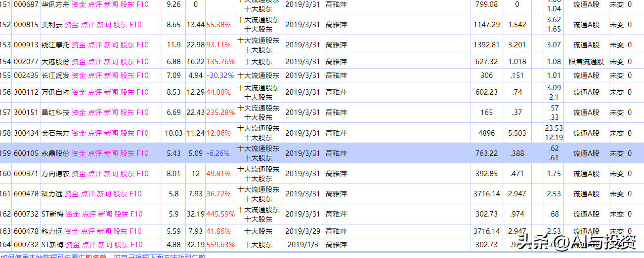Click holdings value 392.85

point(486,174)
